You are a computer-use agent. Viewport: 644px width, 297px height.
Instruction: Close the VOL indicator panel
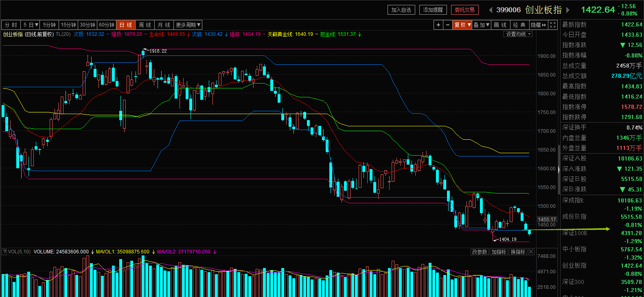pyautogui.click(x=531, y=252)
